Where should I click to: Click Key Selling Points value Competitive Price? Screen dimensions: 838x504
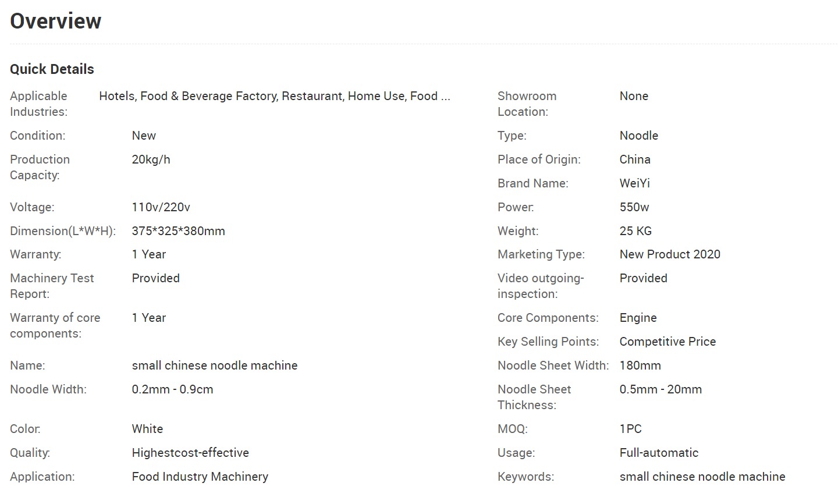[667, 342]
